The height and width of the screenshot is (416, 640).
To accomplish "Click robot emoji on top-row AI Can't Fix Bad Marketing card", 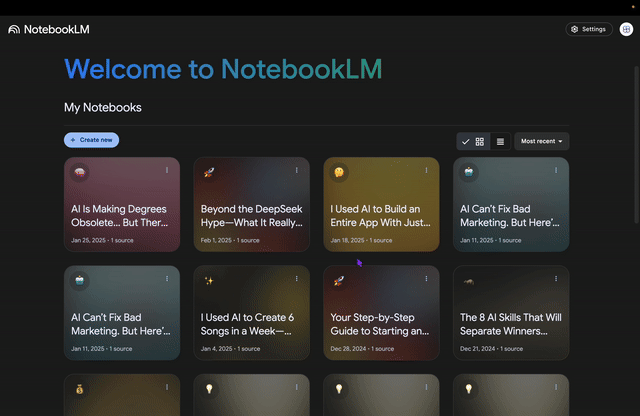I will (x=469, y=172).
